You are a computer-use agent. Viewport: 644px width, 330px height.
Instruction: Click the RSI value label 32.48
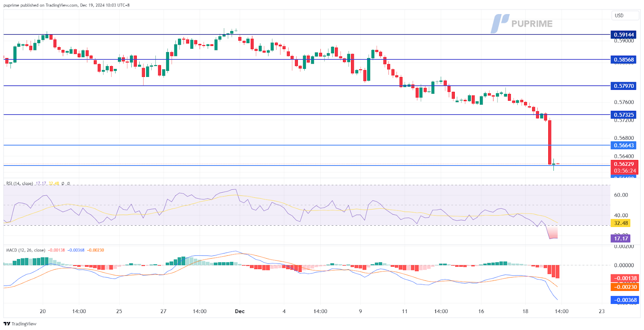pos(621,223)
